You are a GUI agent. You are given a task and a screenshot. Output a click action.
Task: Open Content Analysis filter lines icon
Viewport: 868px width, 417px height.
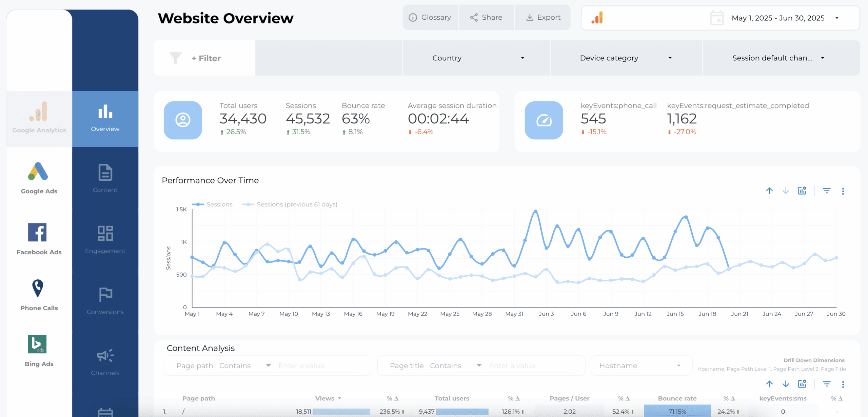tap(827, 384)
